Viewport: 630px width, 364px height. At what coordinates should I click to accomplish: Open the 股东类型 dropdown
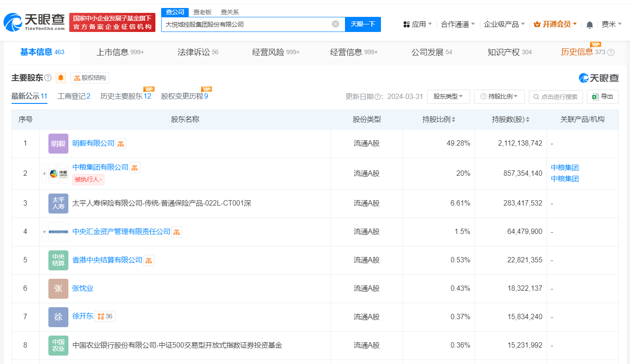tap(448, 96)
